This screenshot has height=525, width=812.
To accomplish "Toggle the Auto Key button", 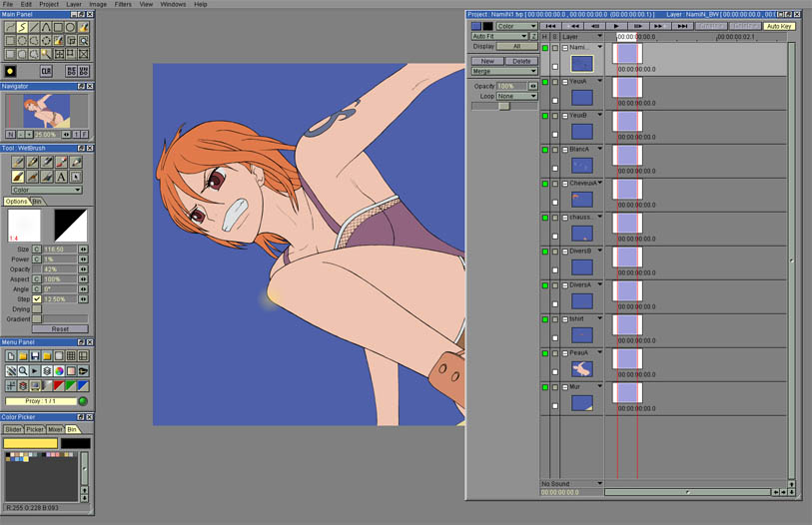I will (x=779, y=26).
